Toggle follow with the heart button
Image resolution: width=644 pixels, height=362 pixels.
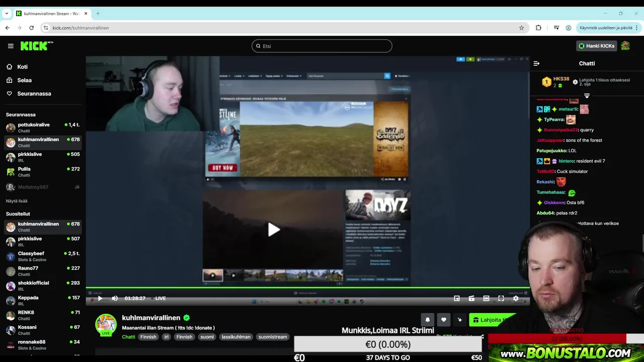point(444,319)
